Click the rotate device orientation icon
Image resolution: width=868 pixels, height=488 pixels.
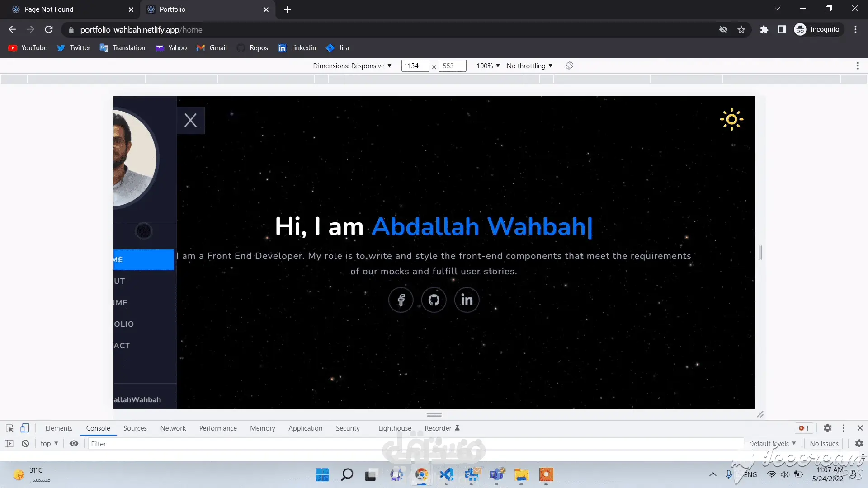tap(569, 66)
